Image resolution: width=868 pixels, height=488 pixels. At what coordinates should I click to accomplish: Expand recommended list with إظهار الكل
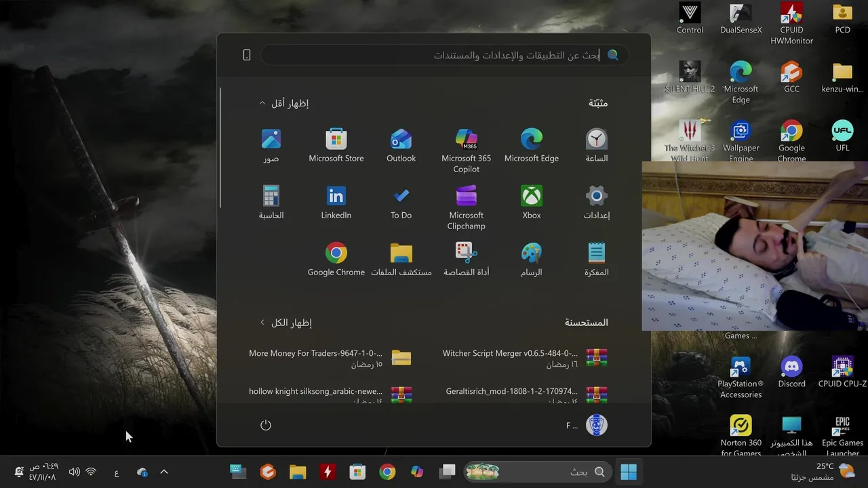(285, 323)
